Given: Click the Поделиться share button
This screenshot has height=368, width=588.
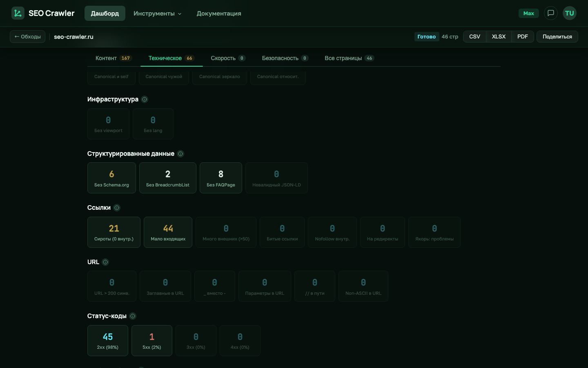Looking at the screenshot, I should pos(557,37).
